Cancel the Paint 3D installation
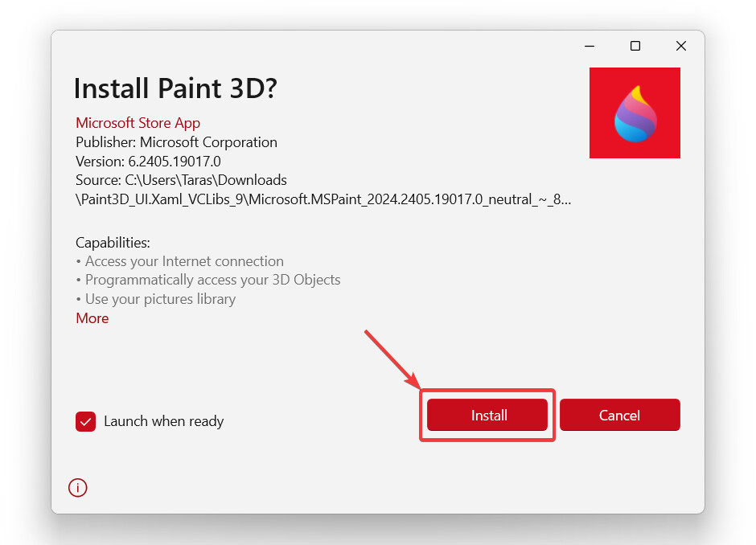This screenshot has height=545, width=756. point(619,415)
